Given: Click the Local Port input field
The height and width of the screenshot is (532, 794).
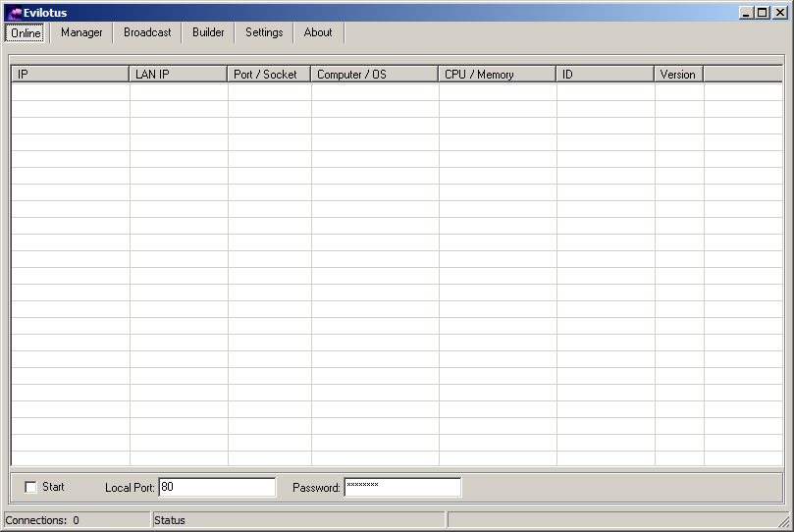Looking at the screenshot, I should tap(217, 488).
